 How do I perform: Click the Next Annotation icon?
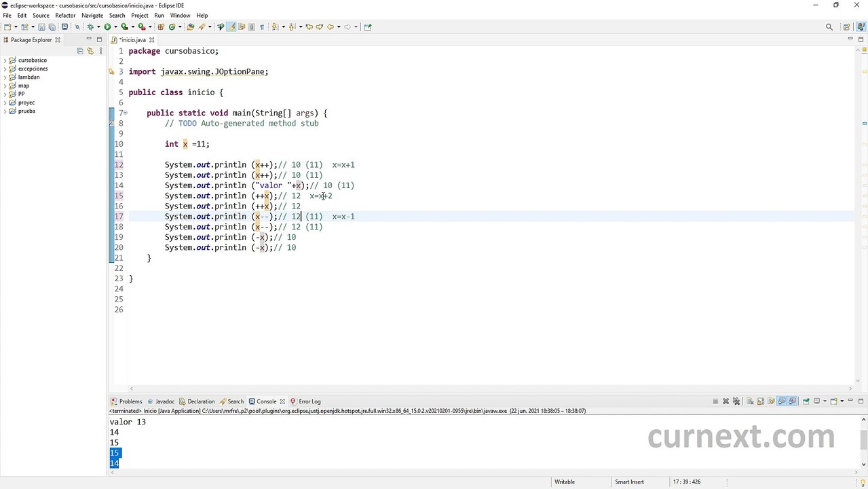274,27
